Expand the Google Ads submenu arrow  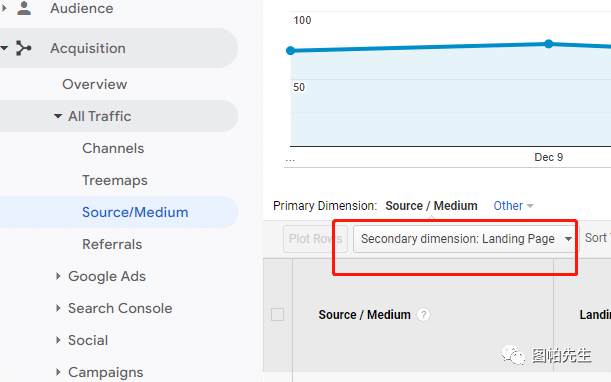58,276
